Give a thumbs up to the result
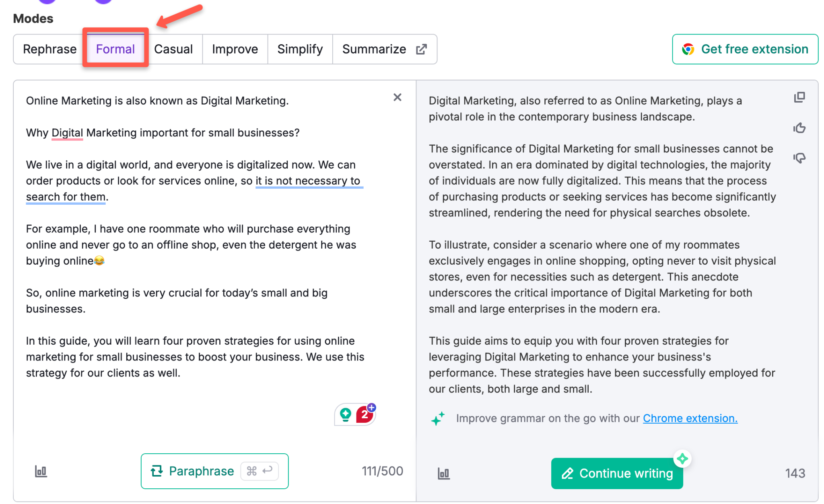Image resolution: width=824 pixels, height=504 pixels. (x=800, y=128)
